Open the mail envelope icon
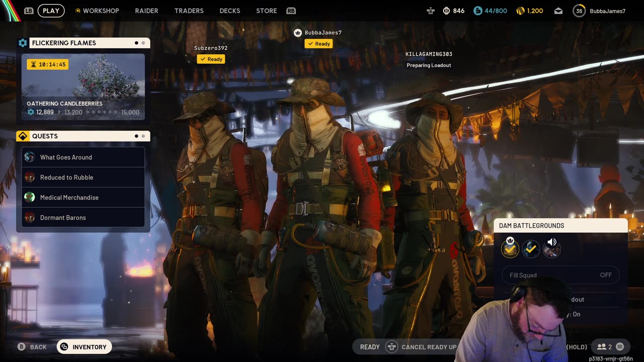644x362 pixels. tap(558, 11)
